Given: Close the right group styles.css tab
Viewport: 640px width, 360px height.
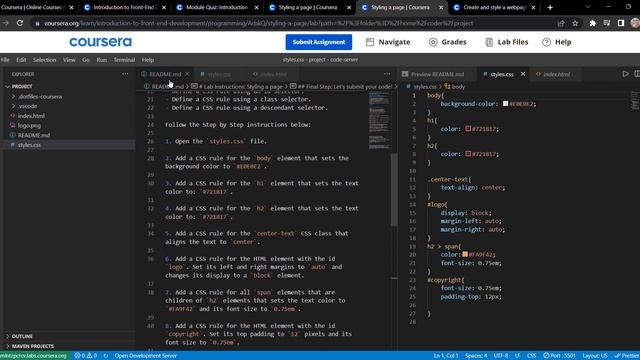Looking at the screenshot, I should click(523, 74).
